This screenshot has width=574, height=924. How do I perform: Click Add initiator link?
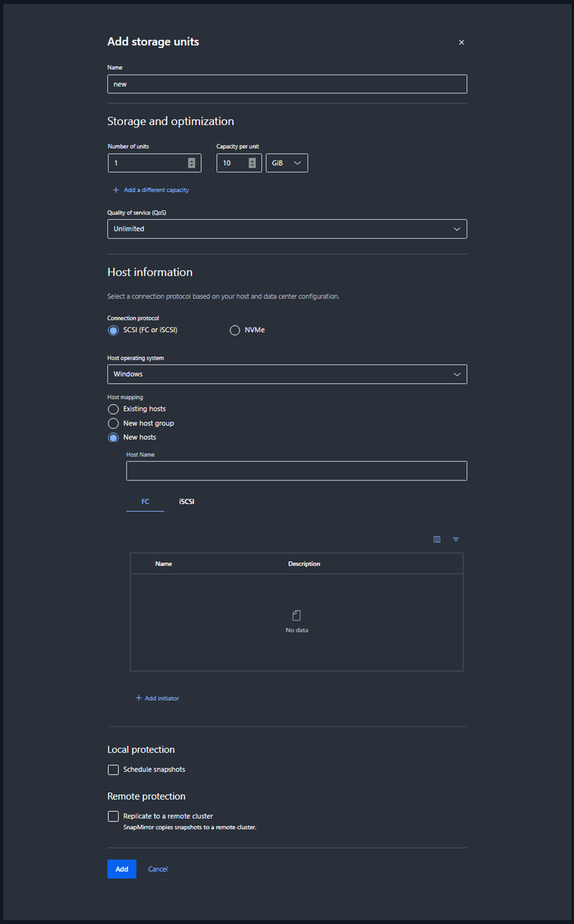tap(157, 698)
